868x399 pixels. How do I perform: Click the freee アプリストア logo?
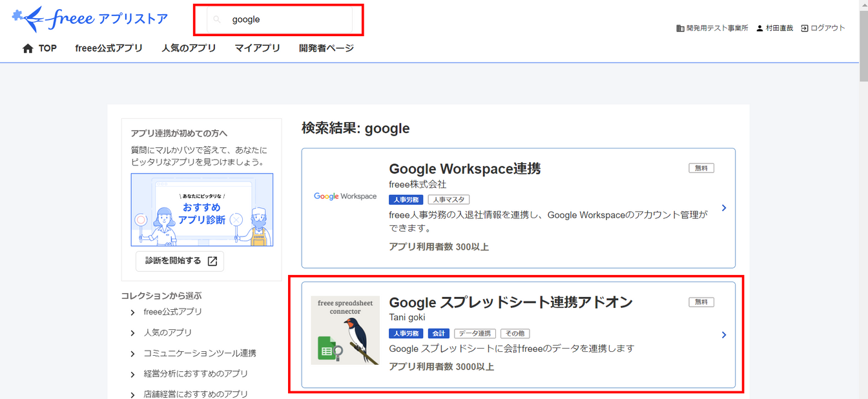[x=90, y=19]
